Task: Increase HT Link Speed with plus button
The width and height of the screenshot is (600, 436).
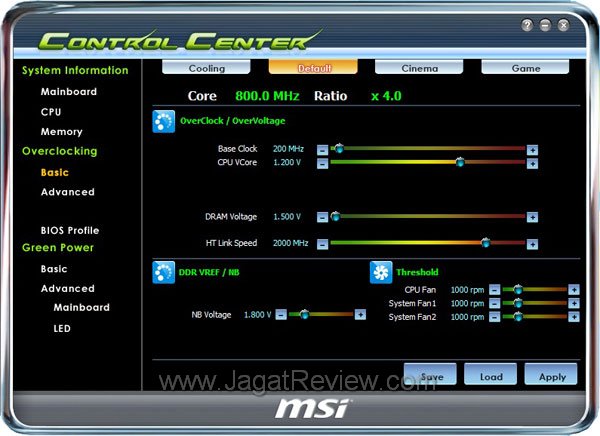Action: pyautogui.click(x=532, y=244)
